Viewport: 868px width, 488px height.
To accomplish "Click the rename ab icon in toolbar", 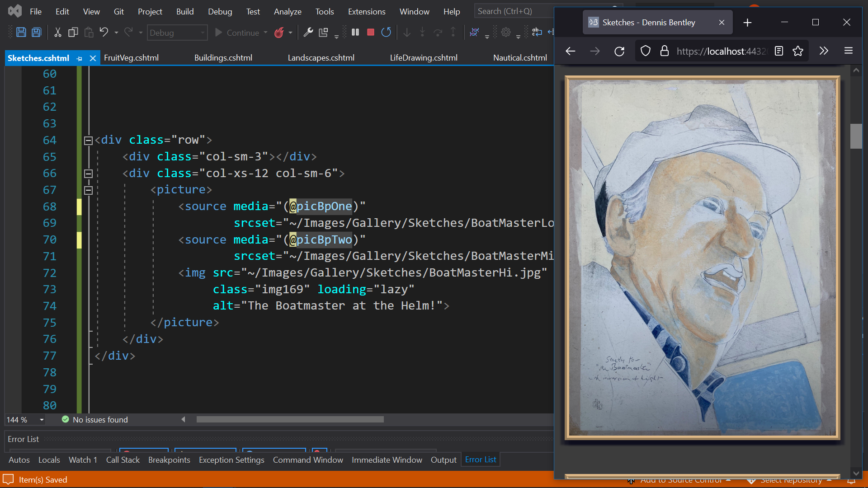I will [x=537, y=32].
